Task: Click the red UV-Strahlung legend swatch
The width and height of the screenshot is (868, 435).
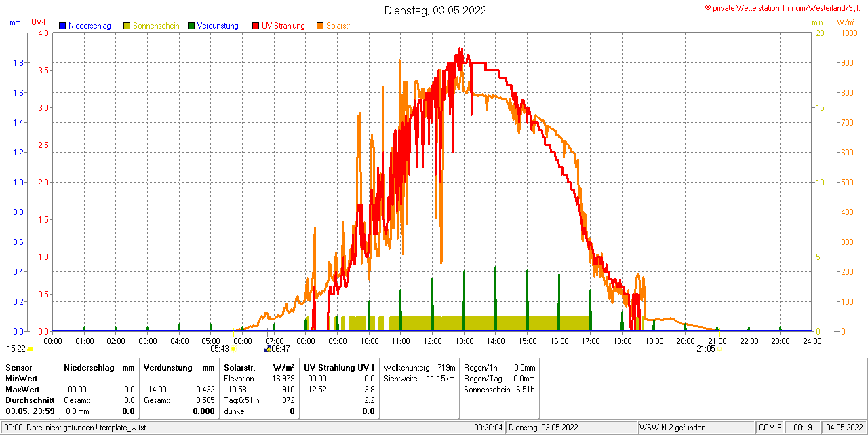Action: [x=256, y=26]
